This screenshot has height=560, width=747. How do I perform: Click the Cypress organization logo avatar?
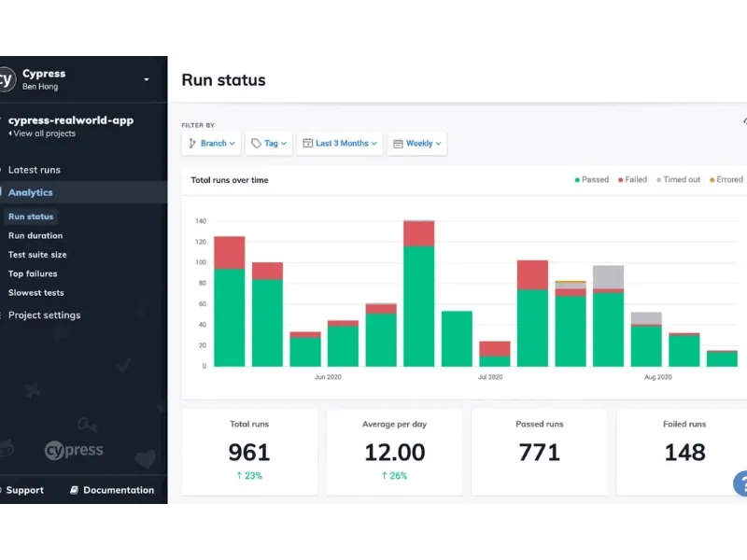pyautogui.click(x=7, y=79)
